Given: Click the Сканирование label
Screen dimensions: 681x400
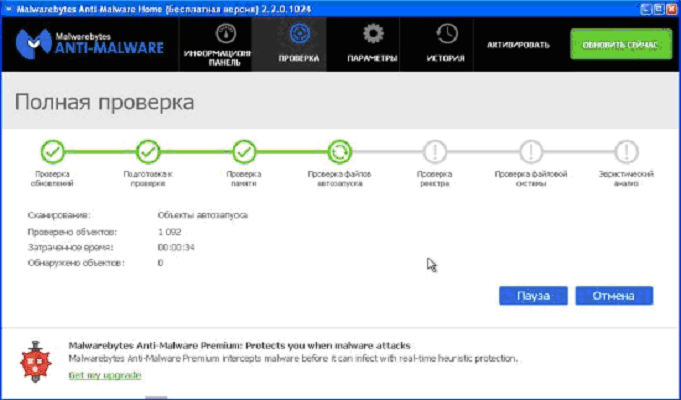Looking at the screenshot, I should 59,215.
